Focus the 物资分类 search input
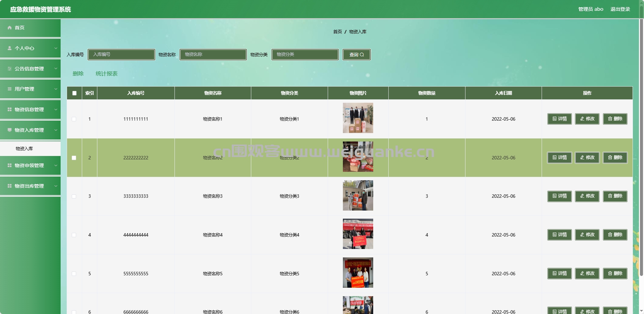644x314 pixels. [x=305, y=55]
